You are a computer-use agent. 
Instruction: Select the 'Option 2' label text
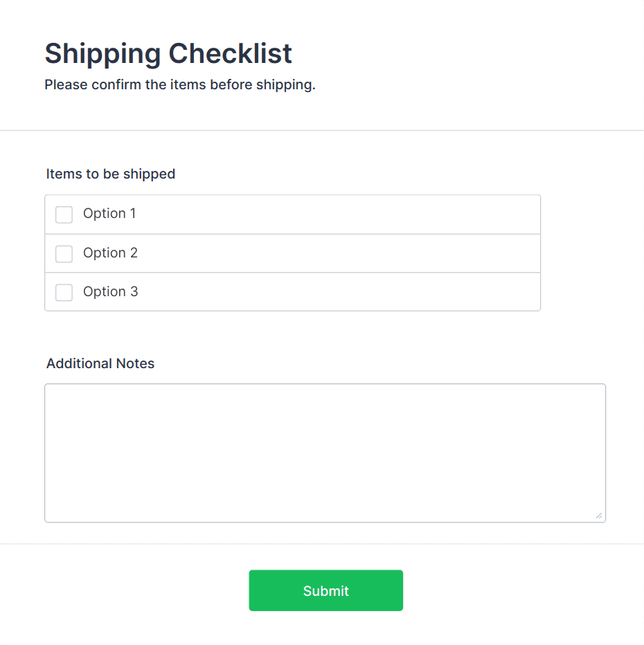pos(110,253)
